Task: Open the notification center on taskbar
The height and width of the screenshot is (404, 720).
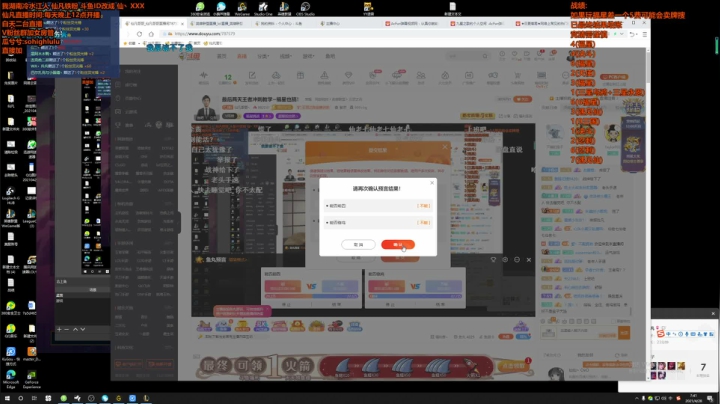Action: pyautogui.click(x=710, y=398)
